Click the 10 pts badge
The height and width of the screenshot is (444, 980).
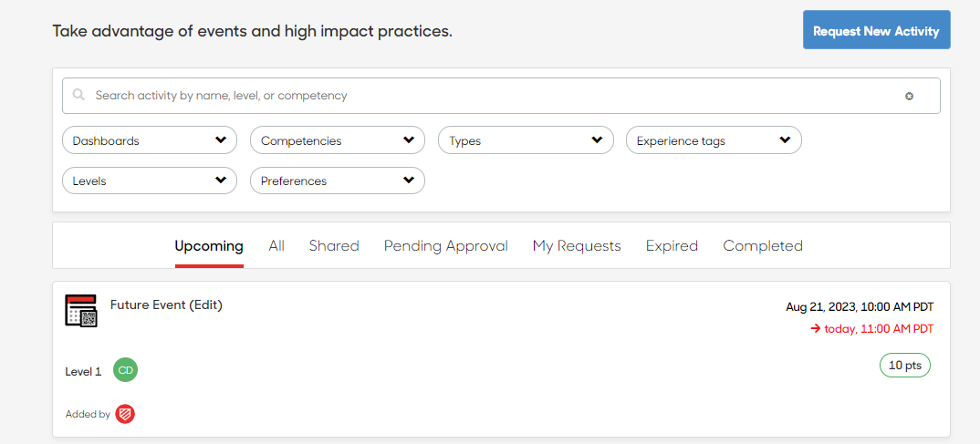pyautogui.click(x=905, y=366)
